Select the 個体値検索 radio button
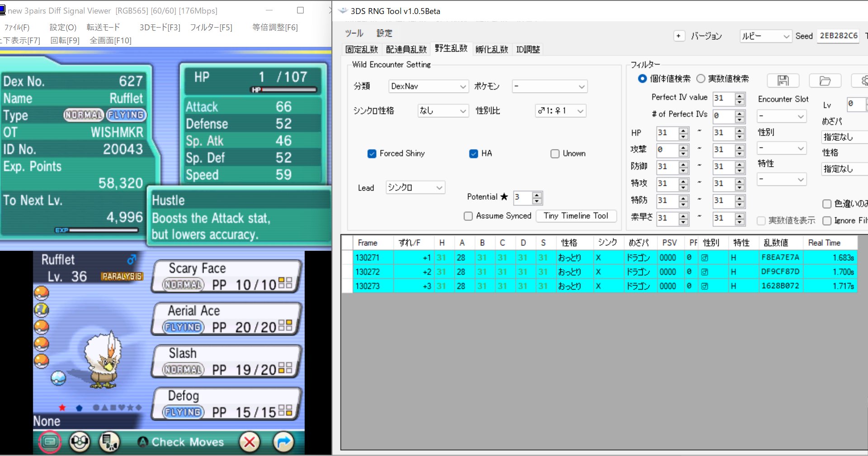 tap(642, 79)
